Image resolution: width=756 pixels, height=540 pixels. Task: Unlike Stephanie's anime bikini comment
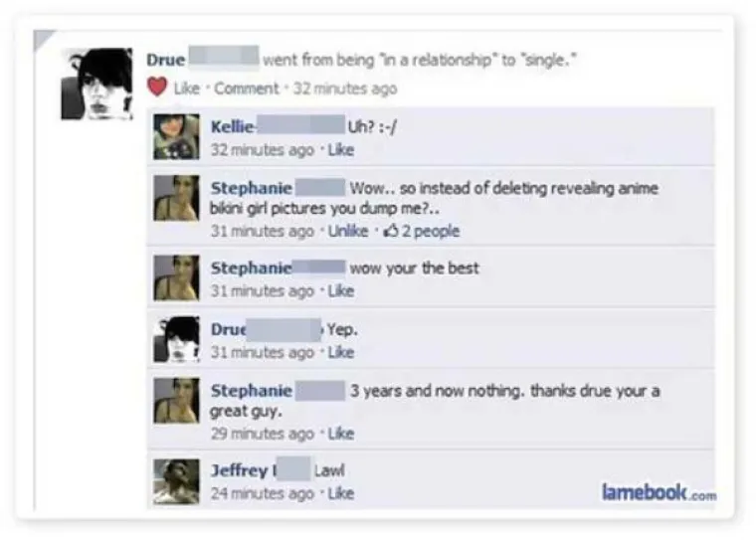348,231
